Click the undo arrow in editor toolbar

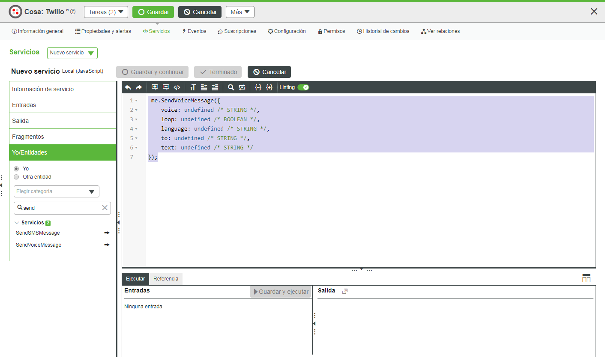(x=128, y=87)
